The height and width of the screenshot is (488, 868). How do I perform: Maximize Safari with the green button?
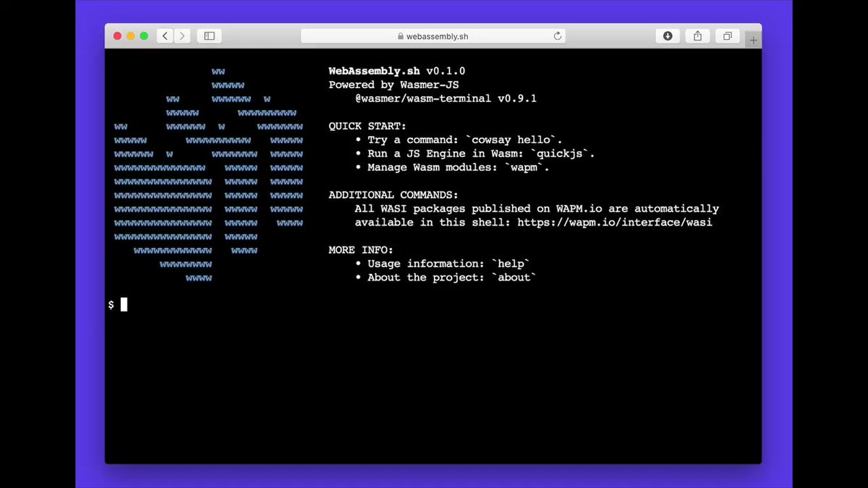(144, 36)
